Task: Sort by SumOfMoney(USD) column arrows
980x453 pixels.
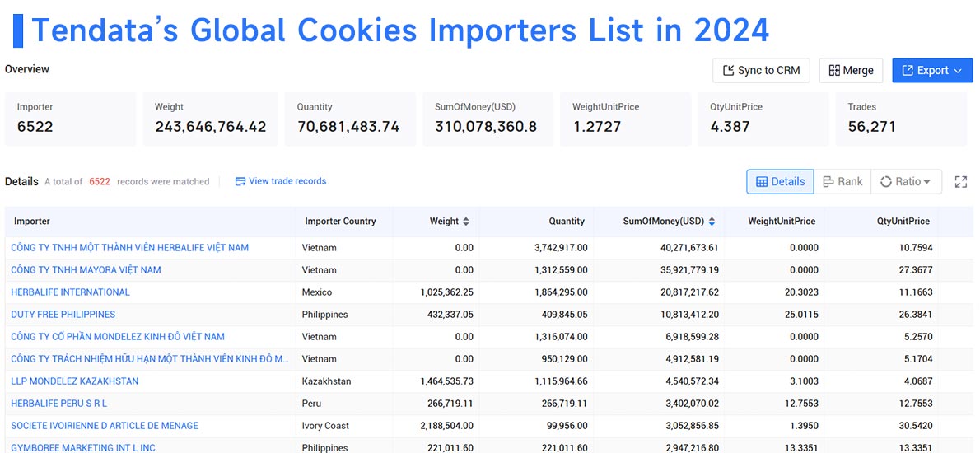Action: pos(712,222)
